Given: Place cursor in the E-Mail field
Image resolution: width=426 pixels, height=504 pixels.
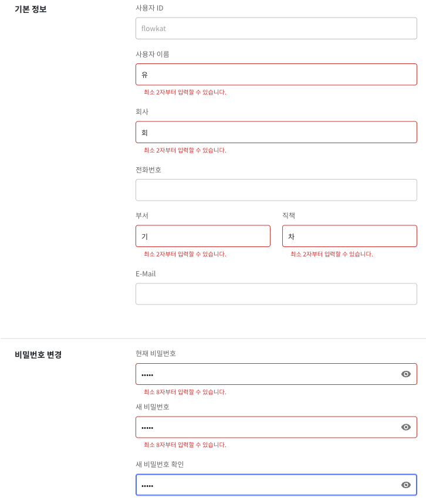Looking at the screenshot, I should [276, 294].
